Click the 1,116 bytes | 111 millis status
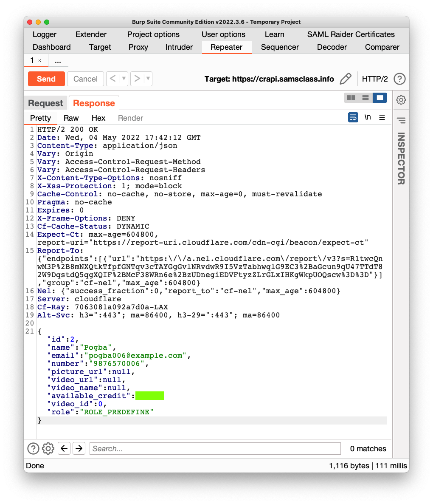433x504 pixels. click(368, 466)
